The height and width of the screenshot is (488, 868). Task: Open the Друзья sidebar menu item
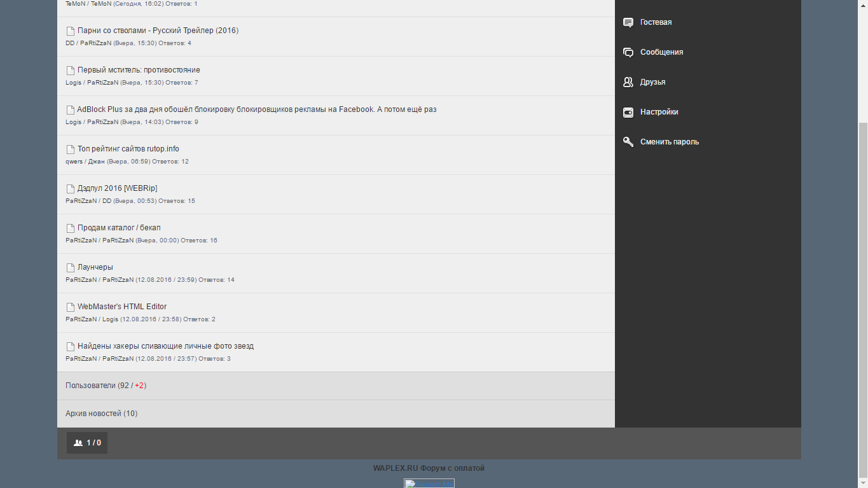point(708,82)
